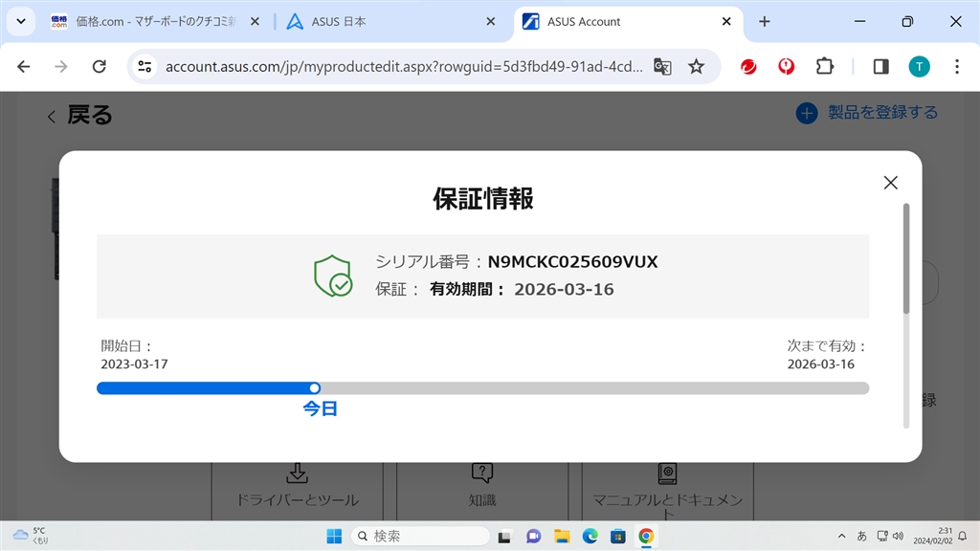Click the dialog's vertical scrollbar

click(x=906, y=258)
